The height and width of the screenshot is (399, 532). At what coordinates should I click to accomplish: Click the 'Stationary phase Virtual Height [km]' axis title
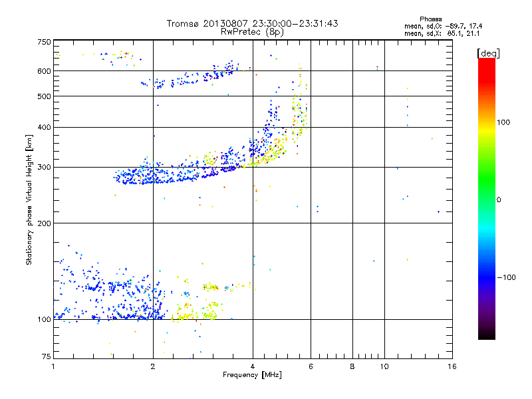pos(29,200)
